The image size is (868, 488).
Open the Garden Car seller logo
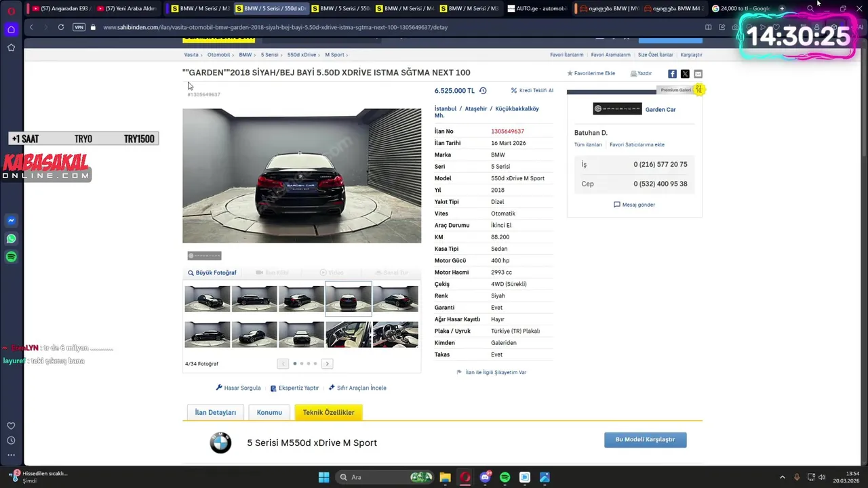coord(617,109)
